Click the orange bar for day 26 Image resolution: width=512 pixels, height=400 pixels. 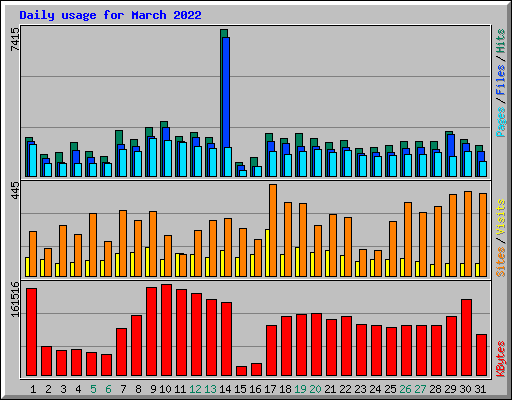(408, 239)
